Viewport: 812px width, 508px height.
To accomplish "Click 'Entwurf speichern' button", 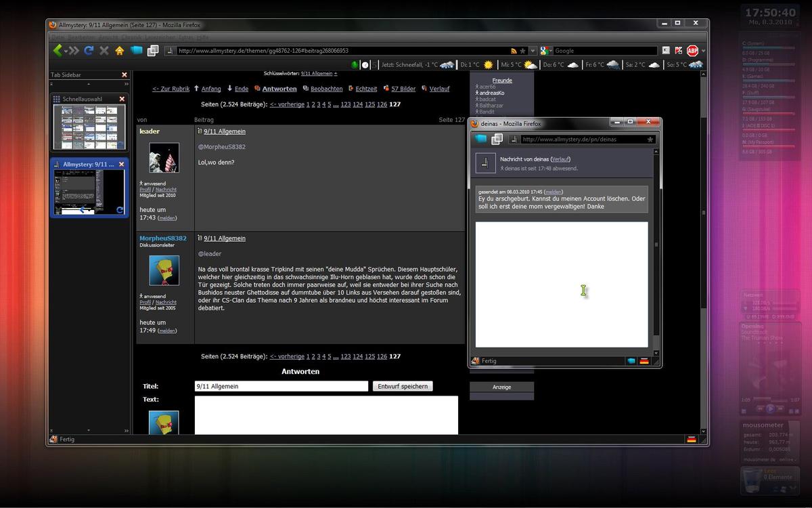I will (403, 386).
